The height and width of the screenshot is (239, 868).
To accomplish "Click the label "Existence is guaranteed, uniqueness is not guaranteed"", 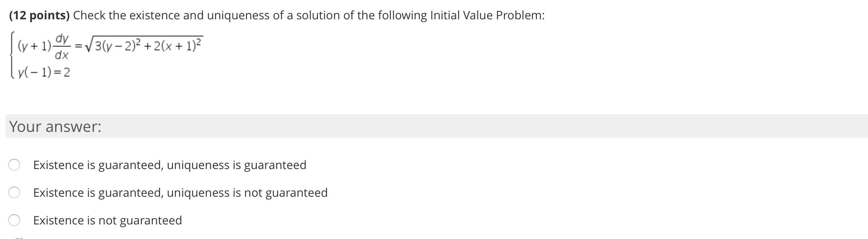I will click(x=180, y=192).
